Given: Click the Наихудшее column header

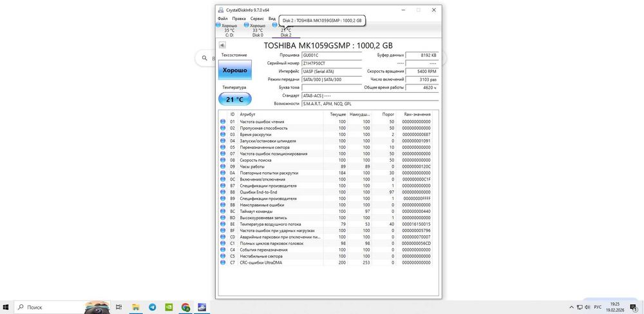Looking at the screenshot, I should pyautogui.click(x=360, y=114).
